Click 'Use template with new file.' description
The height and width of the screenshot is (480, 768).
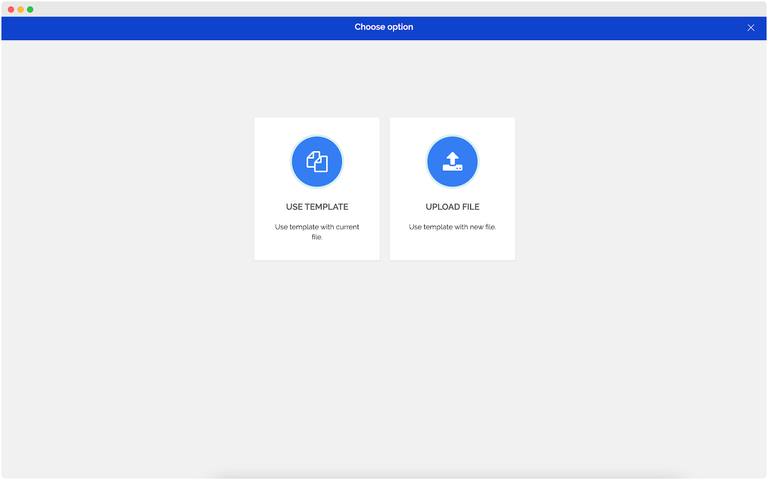452,227
